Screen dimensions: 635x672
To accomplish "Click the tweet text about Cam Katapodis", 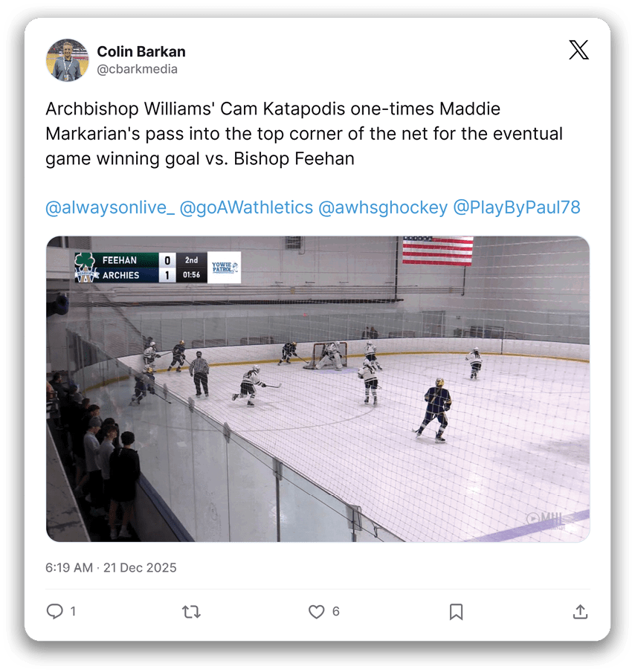I will click(x=303, y=134).
